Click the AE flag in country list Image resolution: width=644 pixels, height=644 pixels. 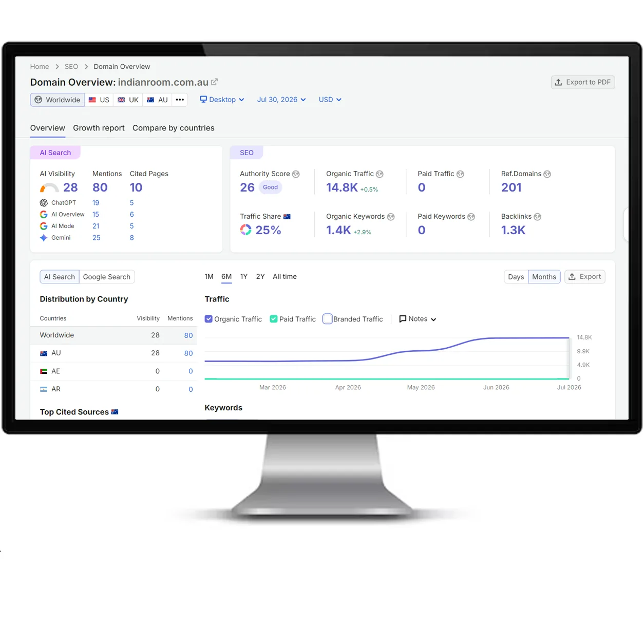(44, 371)
